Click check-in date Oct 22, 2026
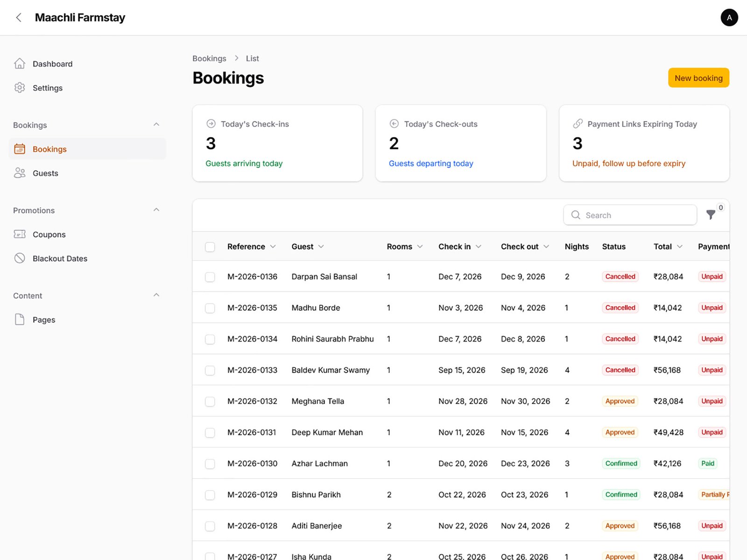 pyautogui.click(x=462, y=494)
